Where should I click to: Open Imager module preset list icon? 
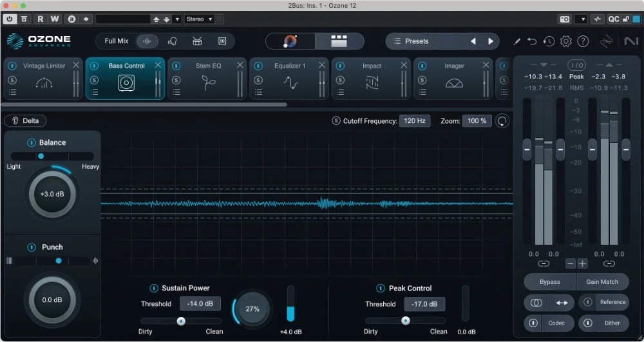[422, 92]
